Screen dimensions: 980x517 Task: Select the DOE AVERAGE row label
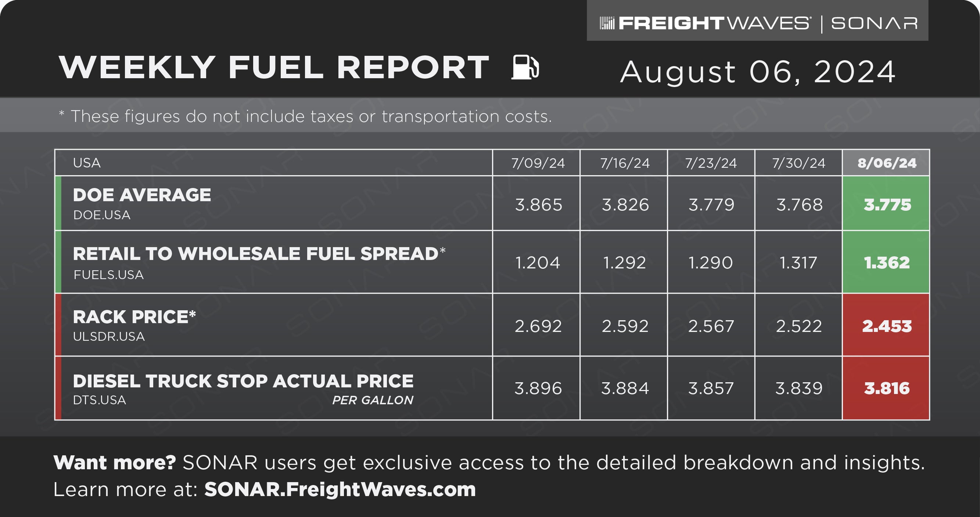[x=142, y=195]
